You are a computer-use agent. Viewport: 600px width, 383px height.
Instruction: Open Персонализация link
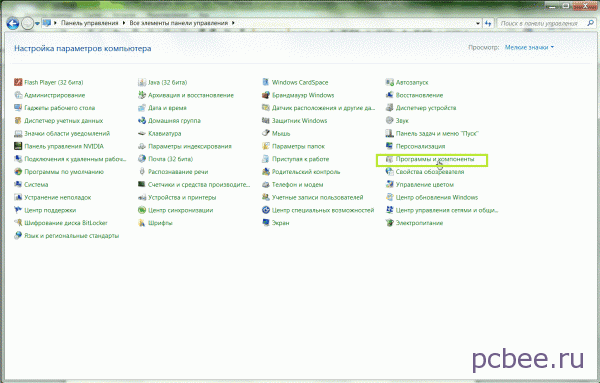point(421,146)
